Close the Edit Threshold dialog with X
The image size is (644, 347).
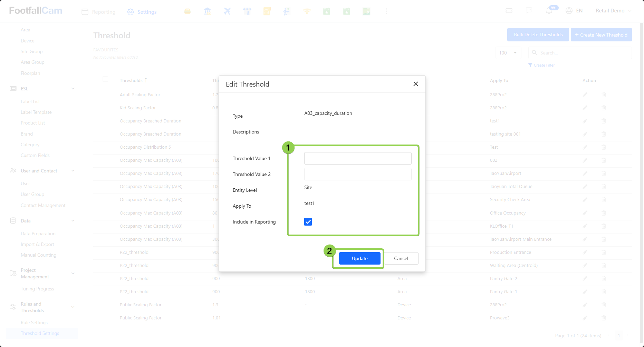point(415,84)
